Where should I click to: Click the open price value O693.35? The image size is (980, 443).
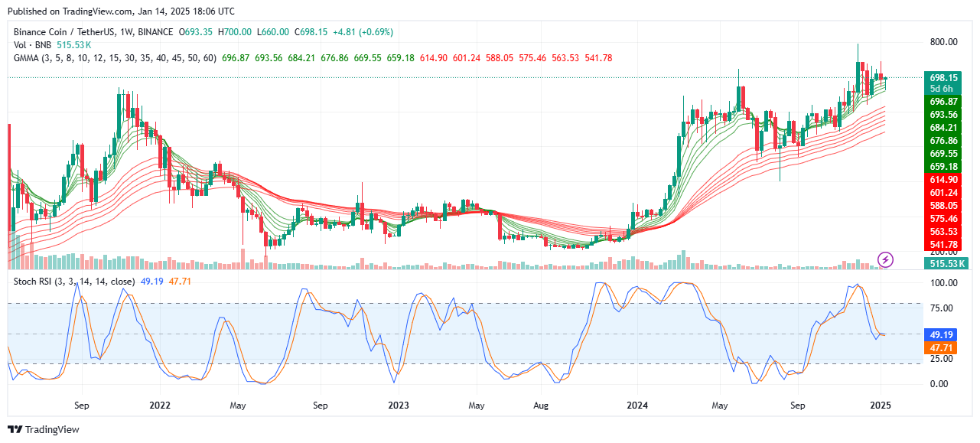pos(196,32)
